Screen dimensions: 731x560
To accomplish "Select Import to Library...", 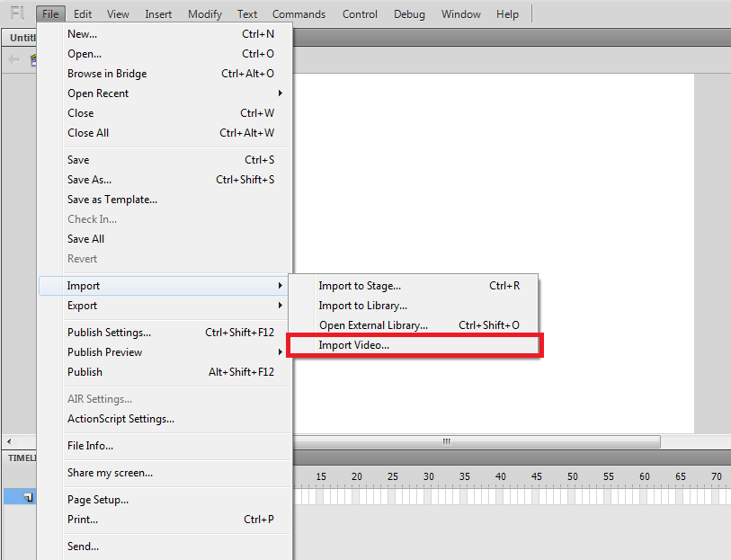I will point(414,306).
